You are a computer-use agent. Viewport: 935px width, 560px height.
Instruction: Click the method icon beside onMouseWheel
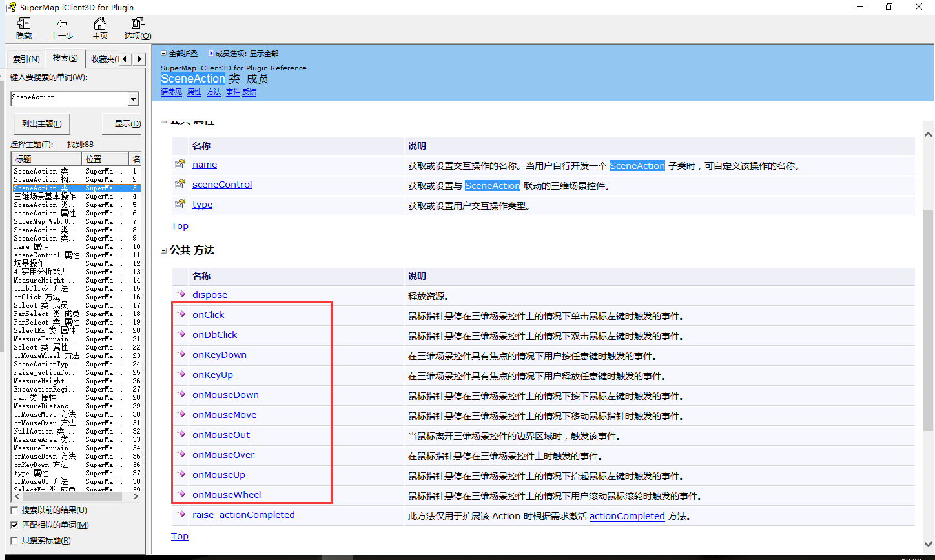tap(181, 495)
